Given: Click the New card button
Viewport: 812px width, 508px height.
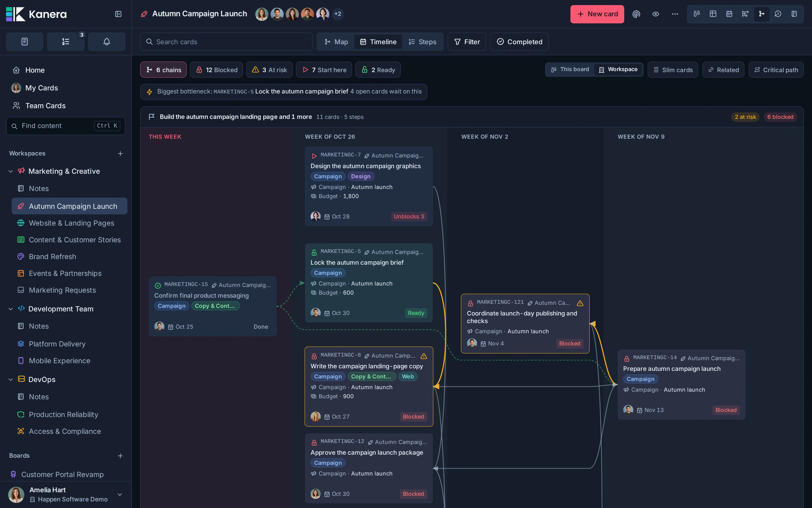Looking at the screenshot, I should (597, 14).
